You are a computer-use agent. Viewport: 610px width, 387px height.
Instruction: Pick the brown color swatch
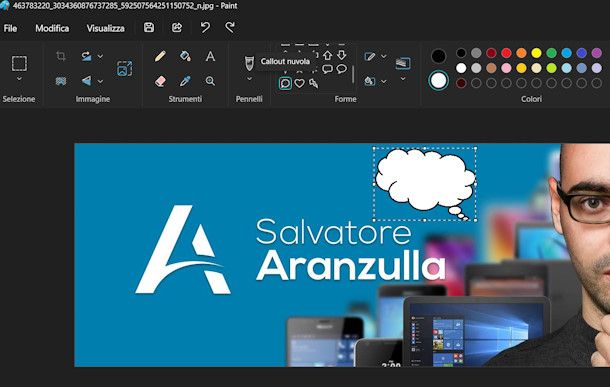click(491, 68)
